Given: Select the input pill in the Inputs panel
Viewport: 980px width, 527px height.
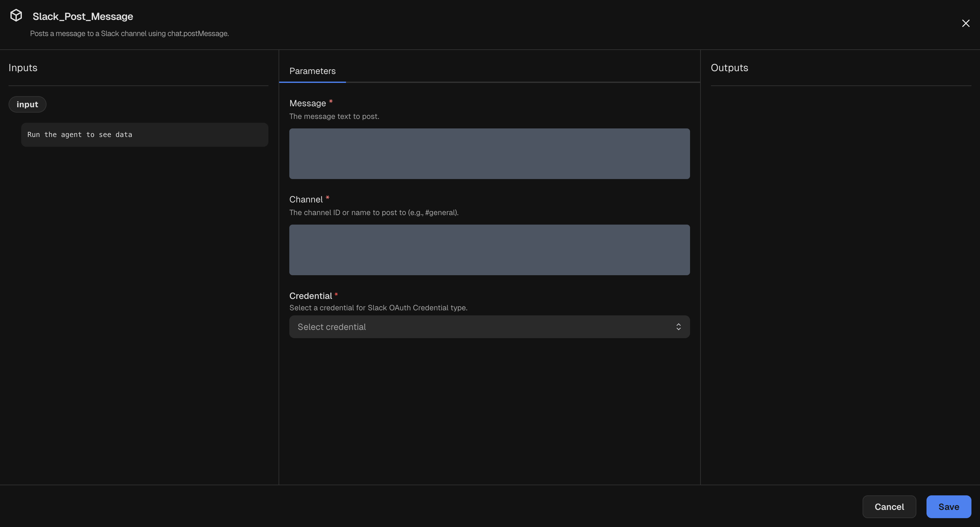Looking at the screenshot, I should [x=27, y=104].
